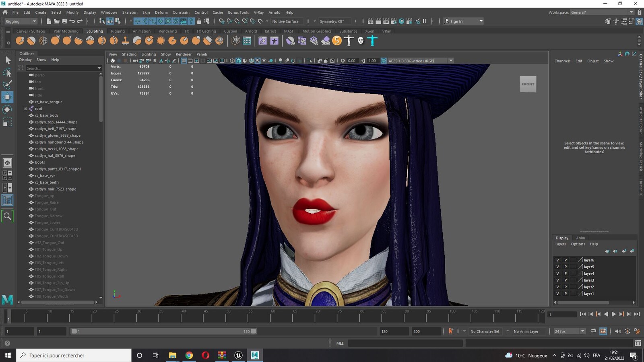The image size is (644, 362).
Task: Select the Stamp-shaped Imprint sculpt tool
Action: click(125, 40)
